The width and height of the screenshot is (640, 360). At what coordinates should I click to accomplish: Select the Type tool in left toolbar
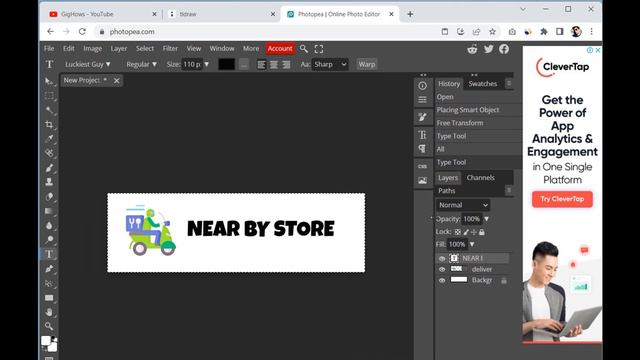49,254
